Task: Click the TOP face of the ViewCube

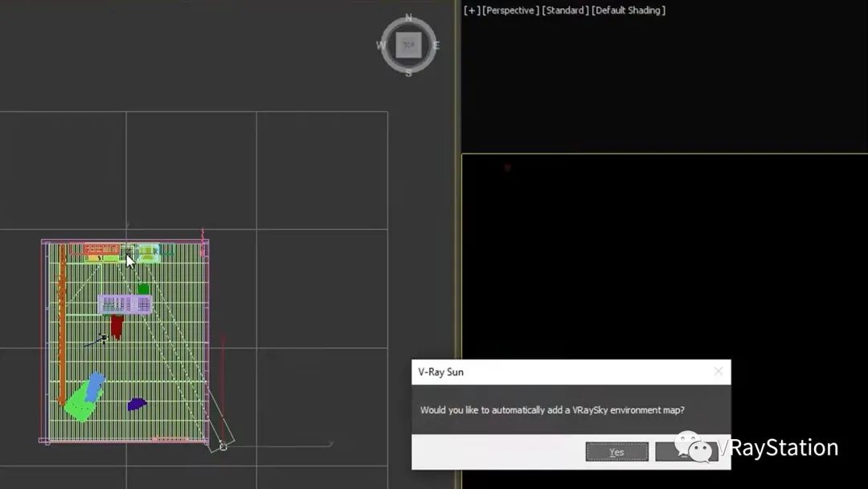Action: tap(408, 45)
